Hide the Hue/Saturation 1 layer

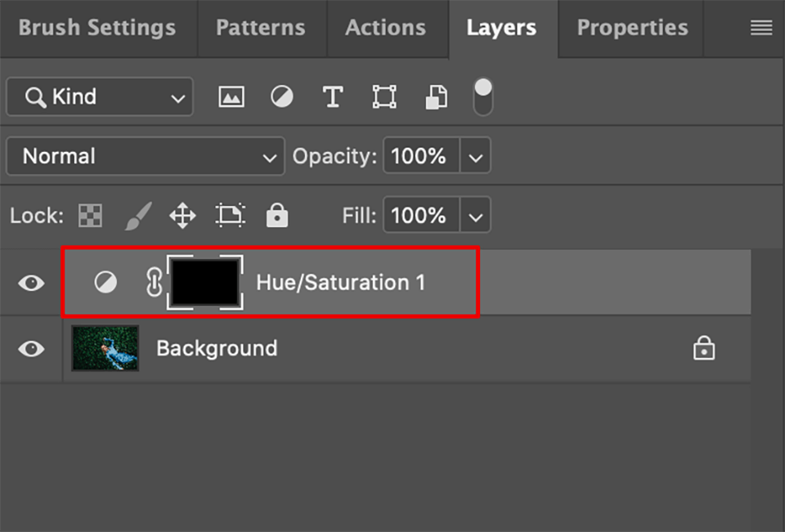coord(30,282)
